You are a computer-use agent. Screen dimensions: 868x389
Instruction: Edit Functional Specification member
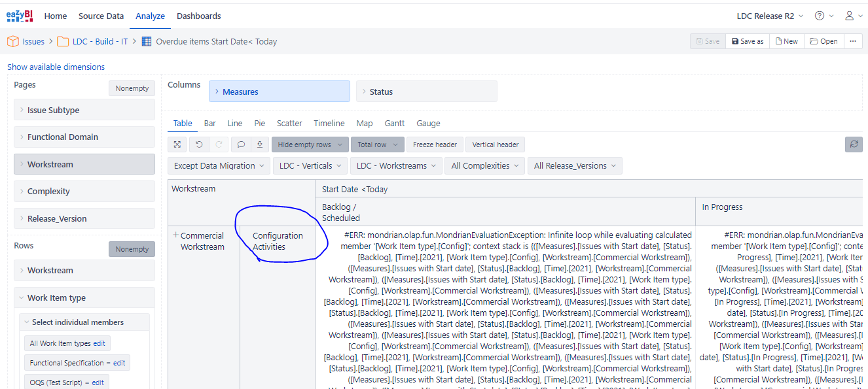click(x=119, y=363)
